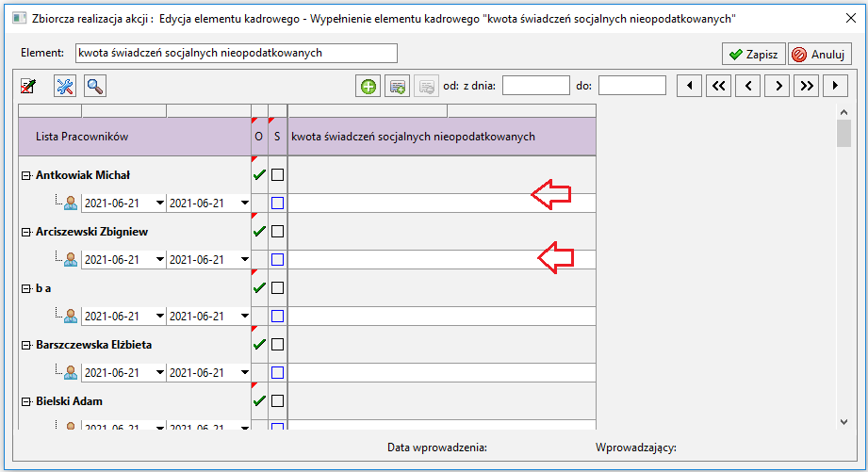Click the magnifier search icon
This screenshot has width=868, height=472.
[x=95, y=87]
